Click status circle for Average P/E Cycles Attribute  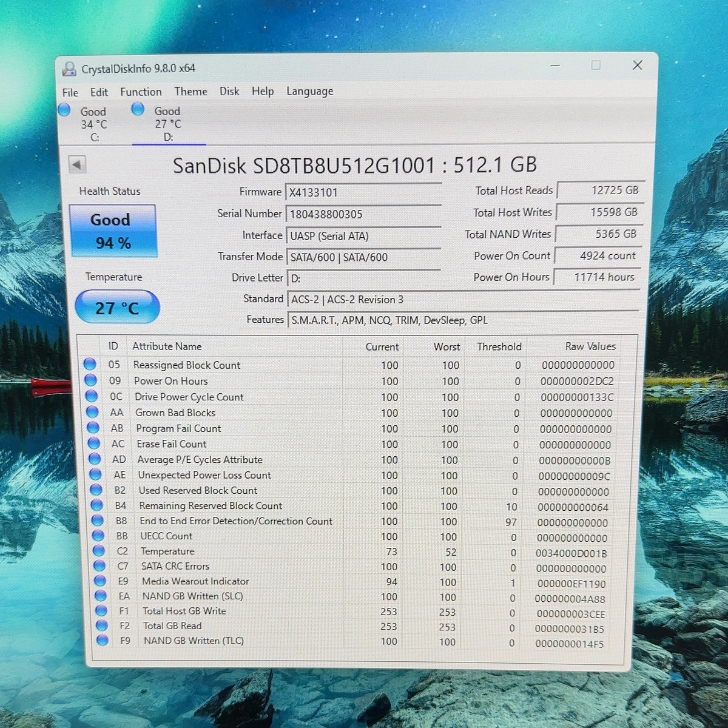point(95,459)
